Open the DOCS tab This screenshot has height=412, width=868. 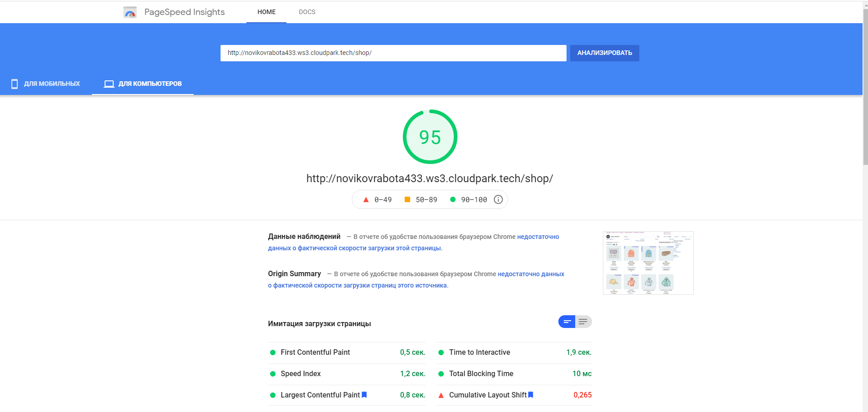tap(307, 12)
